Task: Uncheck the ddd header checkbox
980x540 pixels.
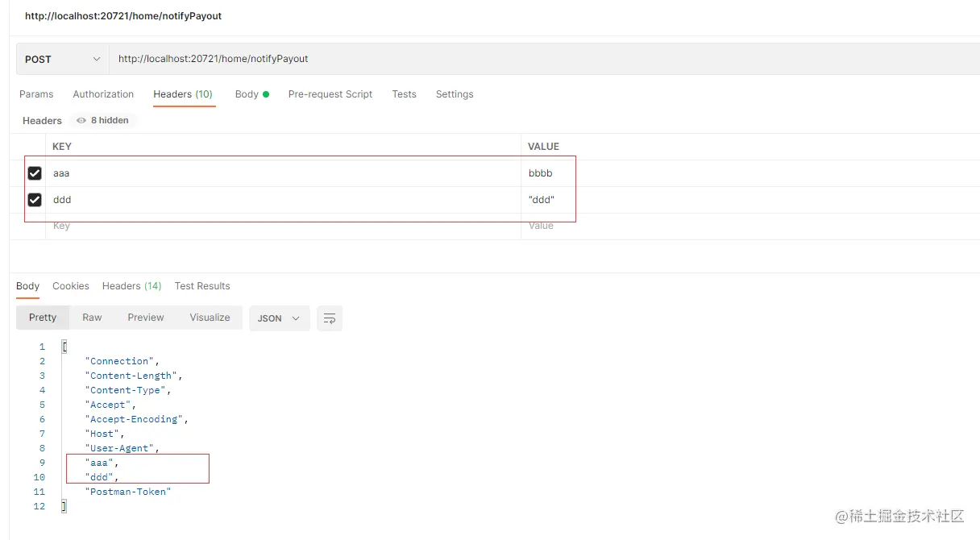Action: 35,200
